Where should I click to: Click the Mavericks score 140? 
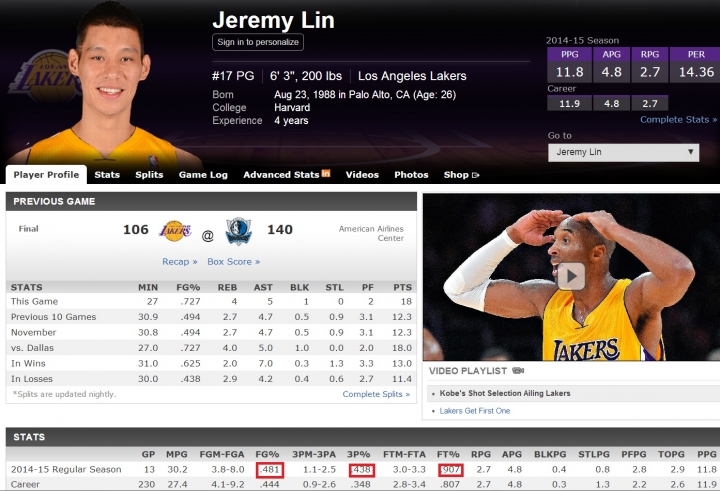tap(280, 229)
